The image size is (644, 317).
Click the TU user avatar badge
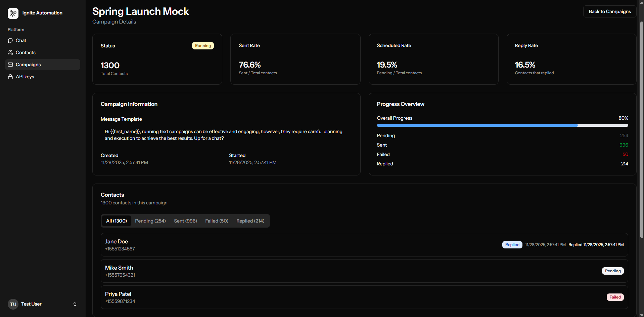(x=13, y=304)
